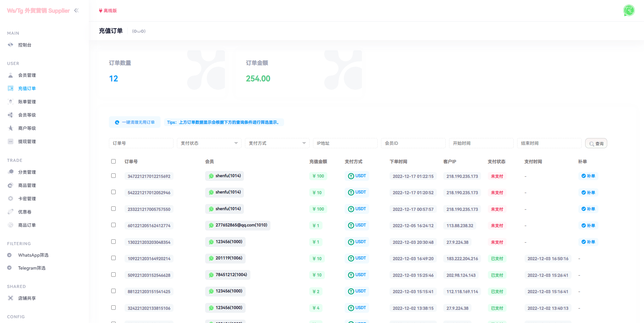Image resolution: width=644 pixels, height=323 pixels.
Task: Expand the 支付方式 filter dropdown
Action: pyautogui.click(x=277, y=143)
